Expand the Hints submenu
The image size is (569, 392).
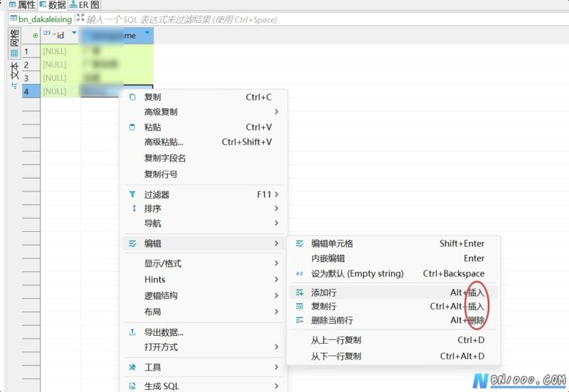click(x=277, y=280)
